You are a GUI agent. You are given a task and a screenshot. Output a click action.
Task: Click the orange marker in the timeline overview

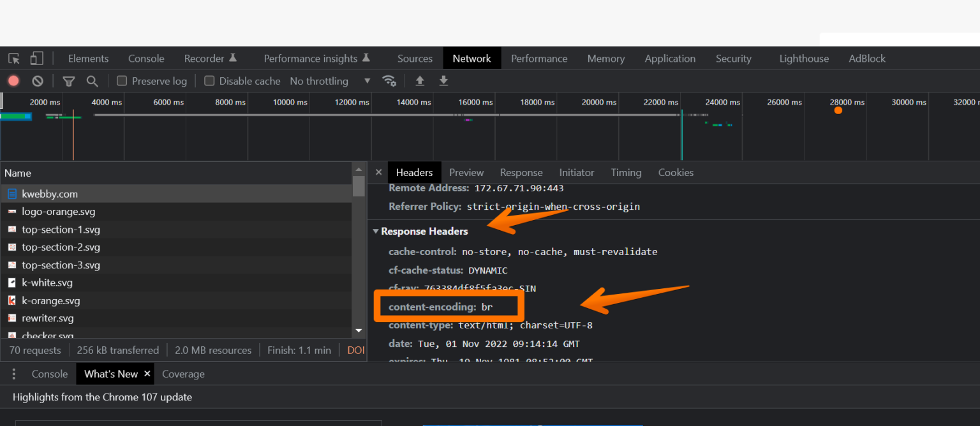[x=837, y=110]
